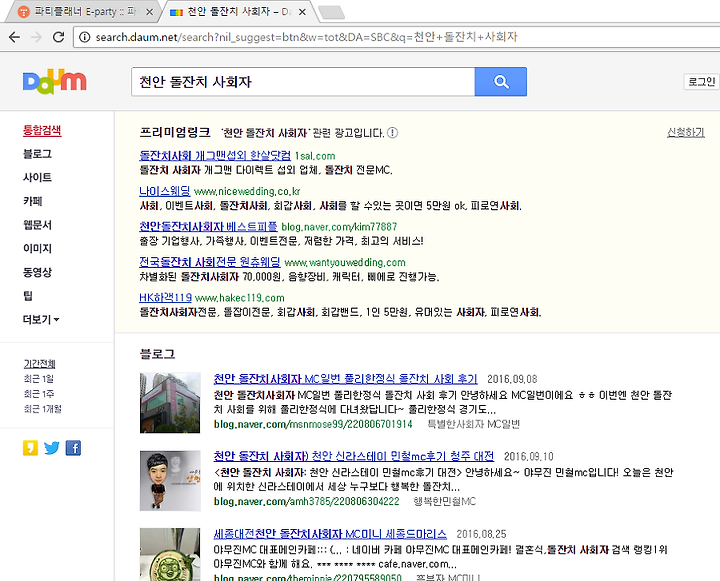The width and height of the screenshot is (720, 581).
Task: Click the www.wantyouwedding.com URL
Action: [345, 262]
